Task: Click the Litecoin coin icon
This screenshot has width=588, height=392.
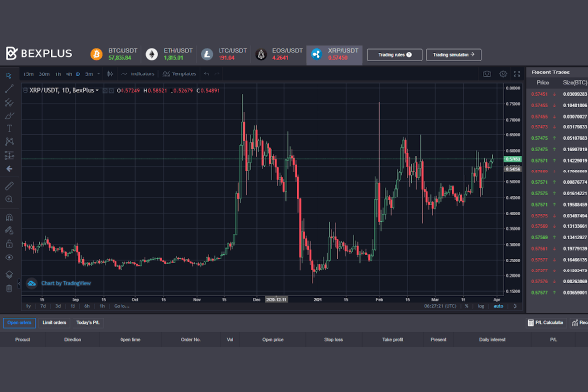Action: tap(206, 54)
